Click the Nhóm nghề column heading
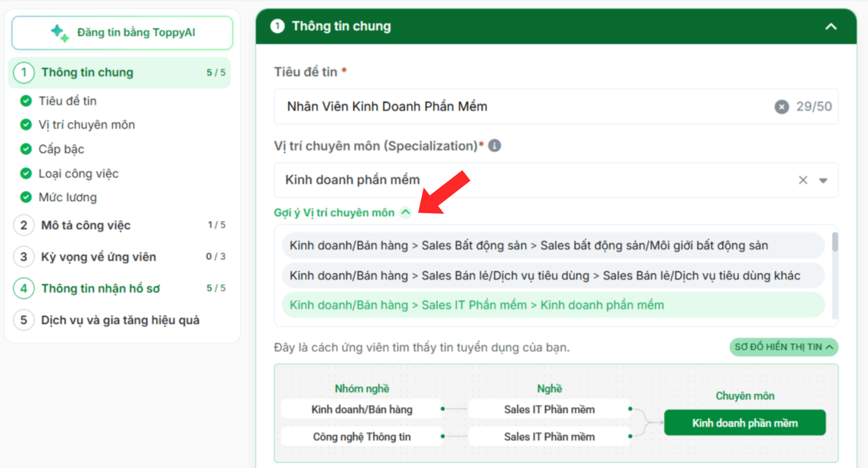The image size is (868, 468). [362, 388]
